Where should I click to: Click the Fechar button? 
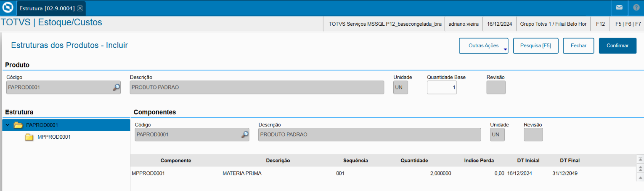[578, 46]
